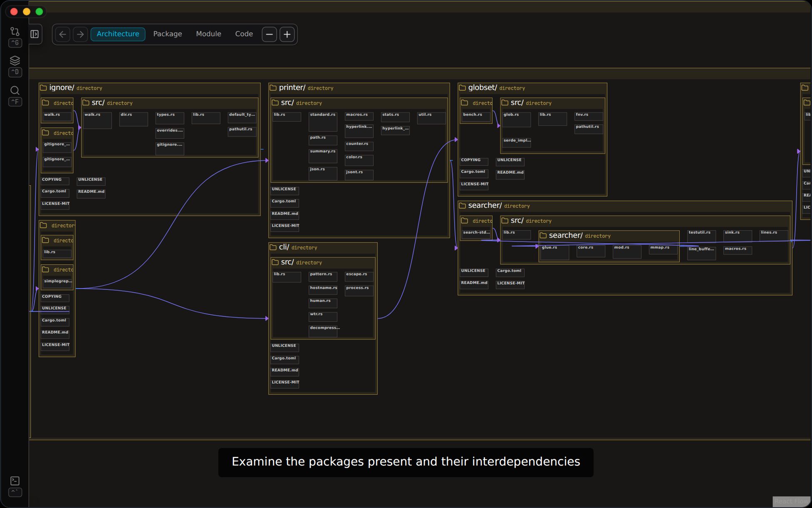Select the serde_impl… file node

pyautogui.click(x=517, y=143)
